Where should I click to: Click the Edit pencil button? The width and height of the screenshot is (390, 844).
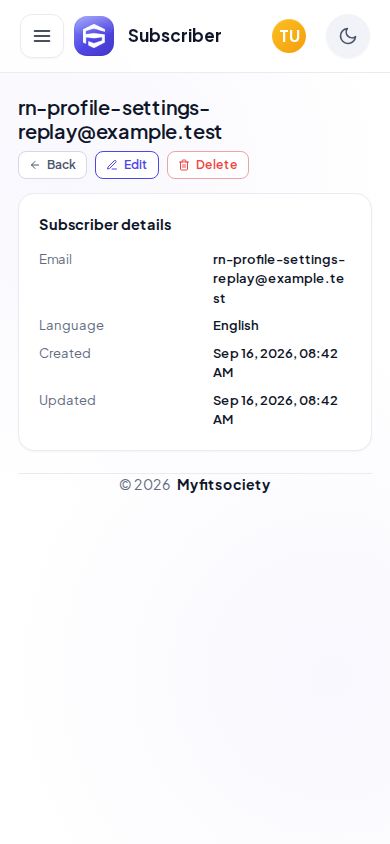pyautogui.click(x=127, y=165)
